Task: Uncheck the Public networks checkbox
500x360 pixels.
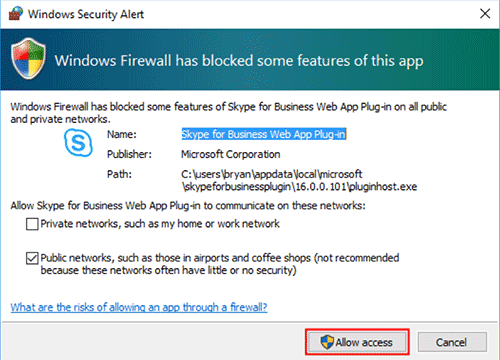Action: (32, 258)
